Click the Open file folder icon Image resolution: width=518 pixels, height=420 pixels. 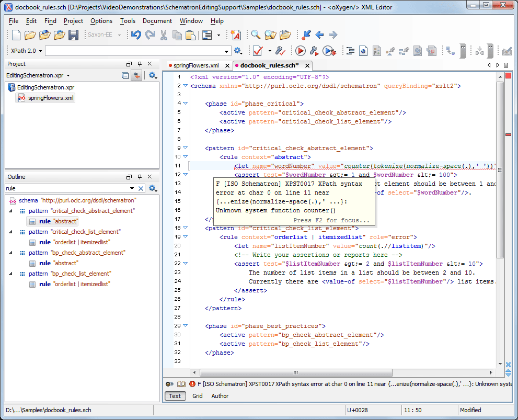click(x=30, y=35)
